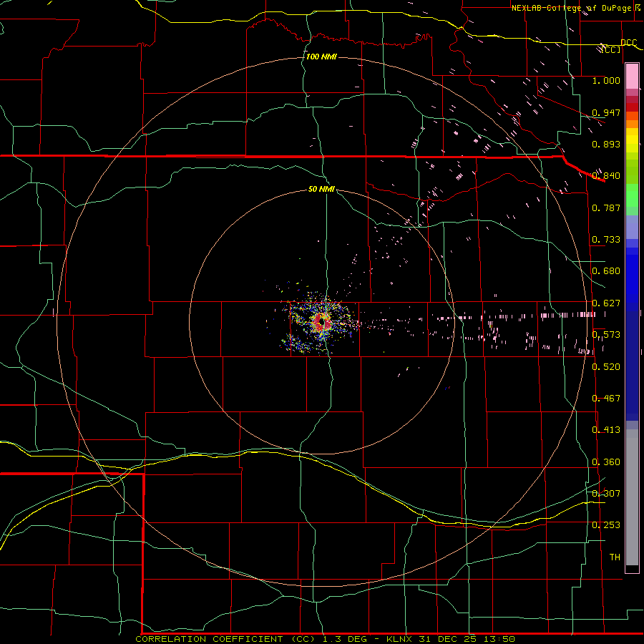
Task: Click the 0.573 scale value
Action: click(x=606, y=335)
